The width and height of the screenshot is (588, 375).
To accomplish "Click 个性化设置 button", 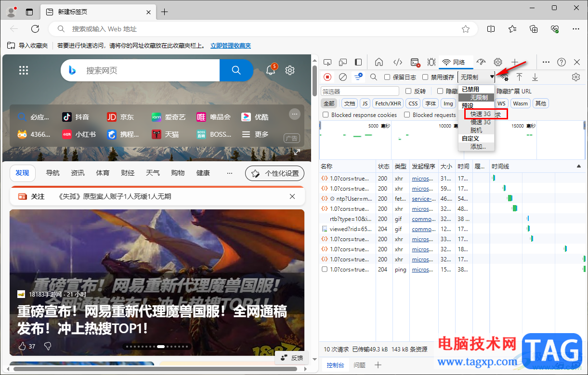I will point(274,173).
